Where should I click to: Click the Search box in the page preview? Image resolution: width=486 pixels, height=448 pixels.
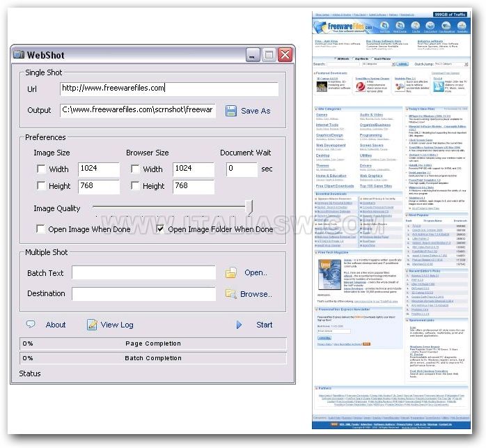coord(343,64)
